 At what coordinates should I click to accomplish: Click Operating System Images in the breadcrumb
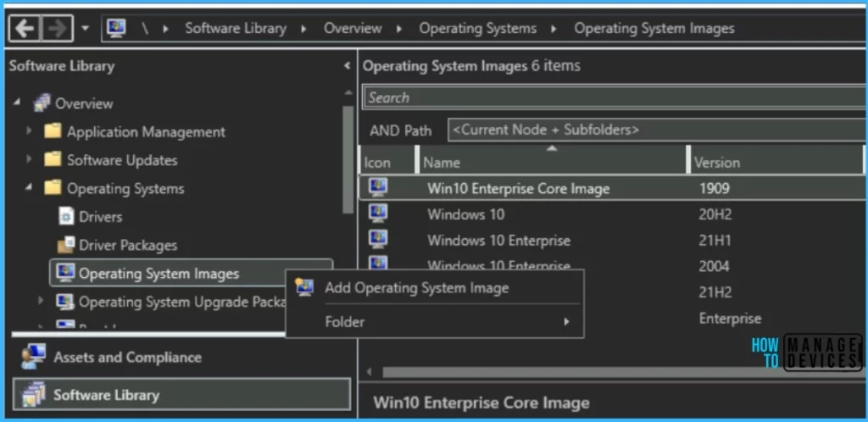tap(654, 29)
